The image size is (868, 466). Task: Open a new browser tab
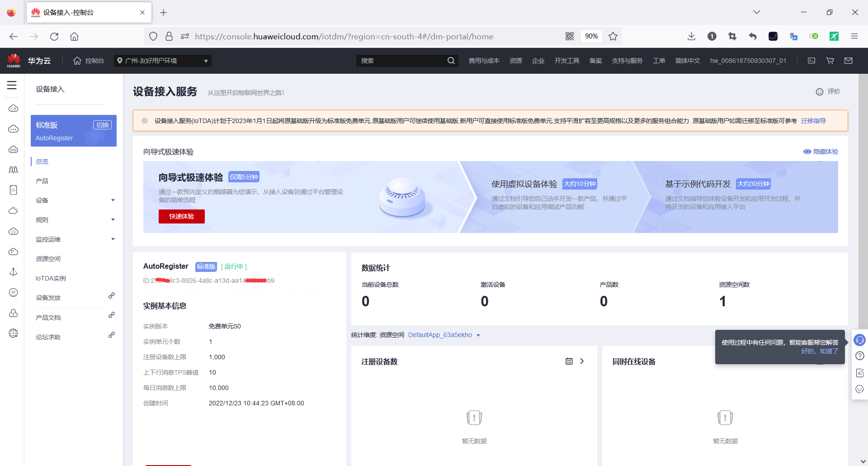point(164,12)
